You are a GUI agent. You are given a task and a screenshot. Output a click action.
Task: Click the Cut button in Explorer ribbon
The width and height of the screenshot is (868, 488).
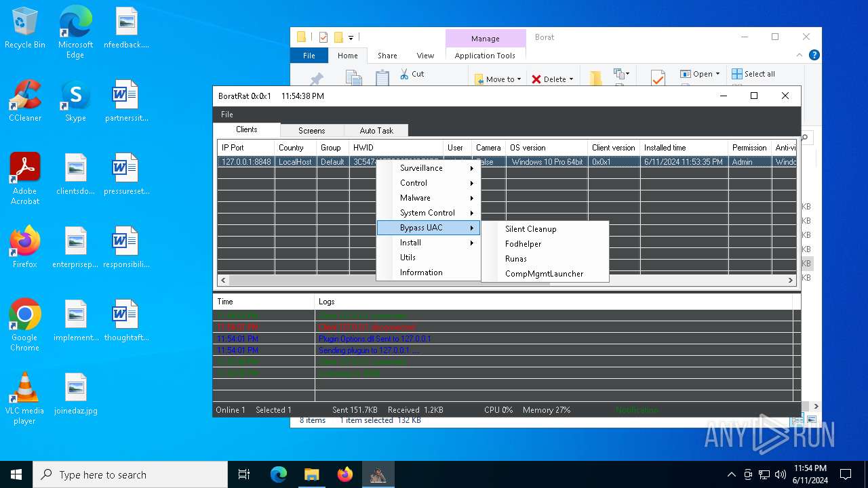[x=412, y=74]
